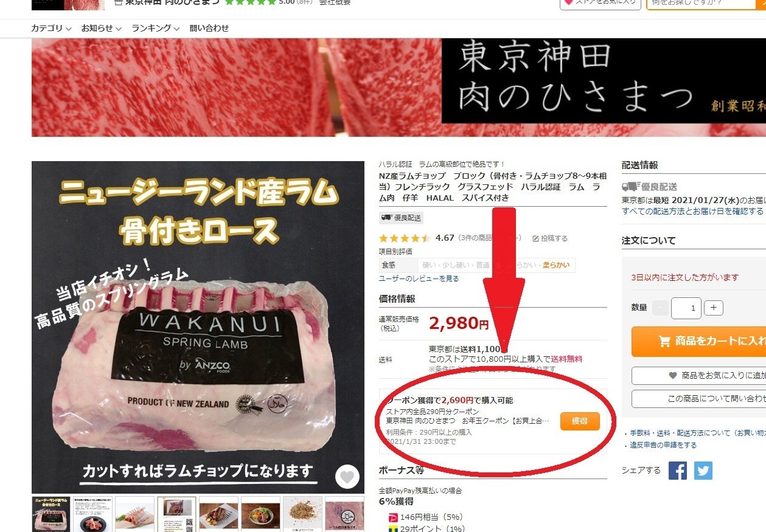Open ユーザーのレビューを見る link

(x=419, y=278)
